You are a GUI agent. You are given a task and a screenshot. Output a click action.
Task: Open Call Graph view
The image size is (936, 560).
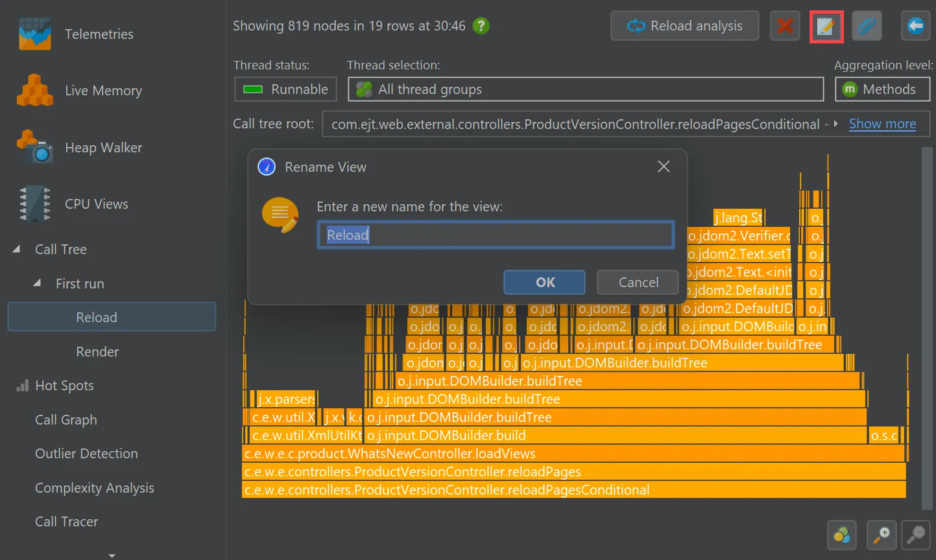click(x=66, y=419)
